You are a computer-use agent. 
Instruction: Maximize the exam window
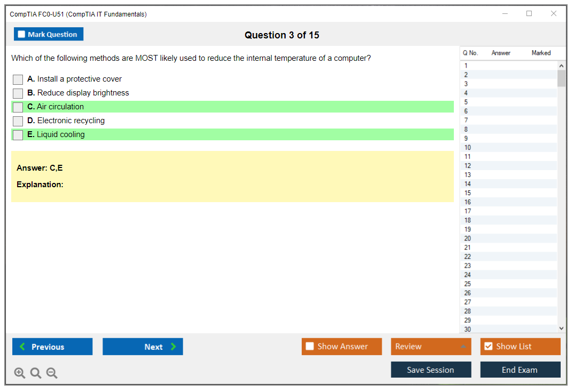click(529, 14)
